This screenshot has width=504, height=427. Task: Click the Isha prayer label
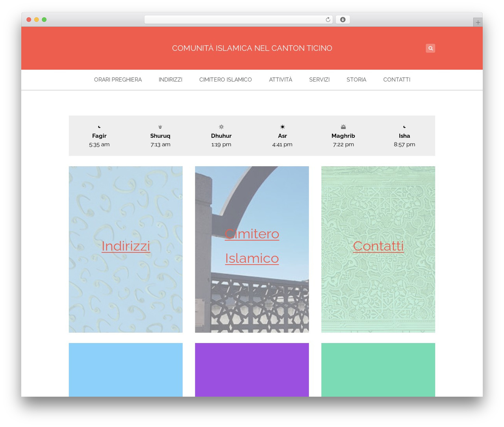point(404,136)
